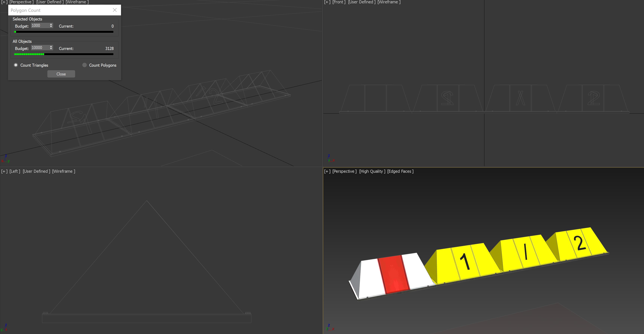Select the Count Polygons radio option
Image resolution: width=644 pixels, height=334 pixels.
(85, 65)
